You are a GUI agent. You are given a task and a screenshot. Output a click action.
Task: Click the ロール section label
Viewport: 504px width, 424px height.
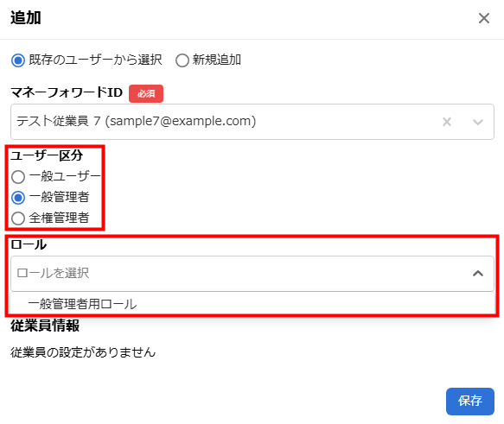coord(29,244)
